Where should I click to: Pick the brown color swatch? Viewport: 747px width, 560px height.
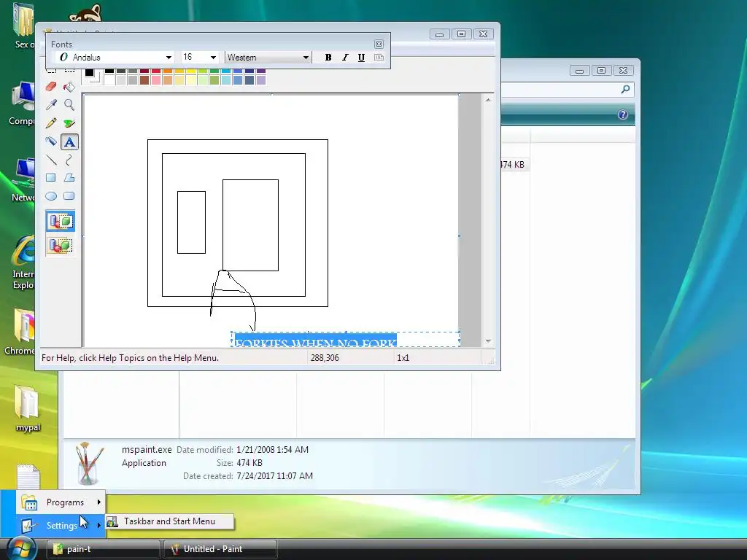[144, 80]
